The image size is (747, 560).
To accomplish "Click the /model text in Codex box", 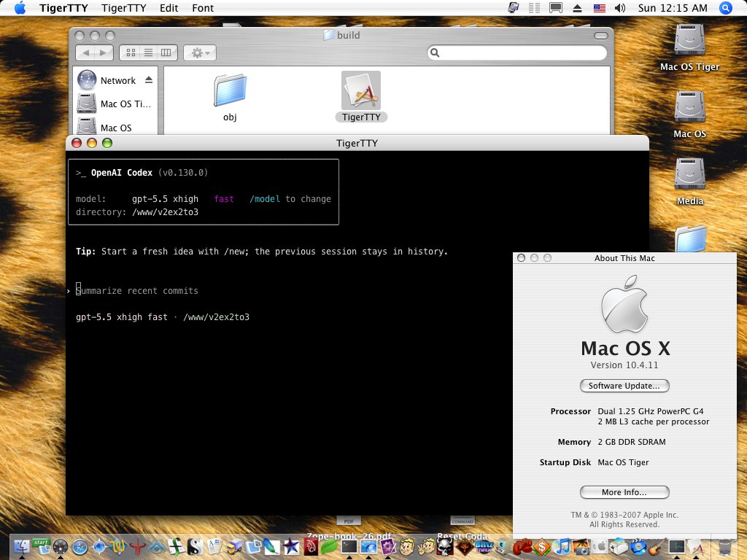I will click(265, 199).
